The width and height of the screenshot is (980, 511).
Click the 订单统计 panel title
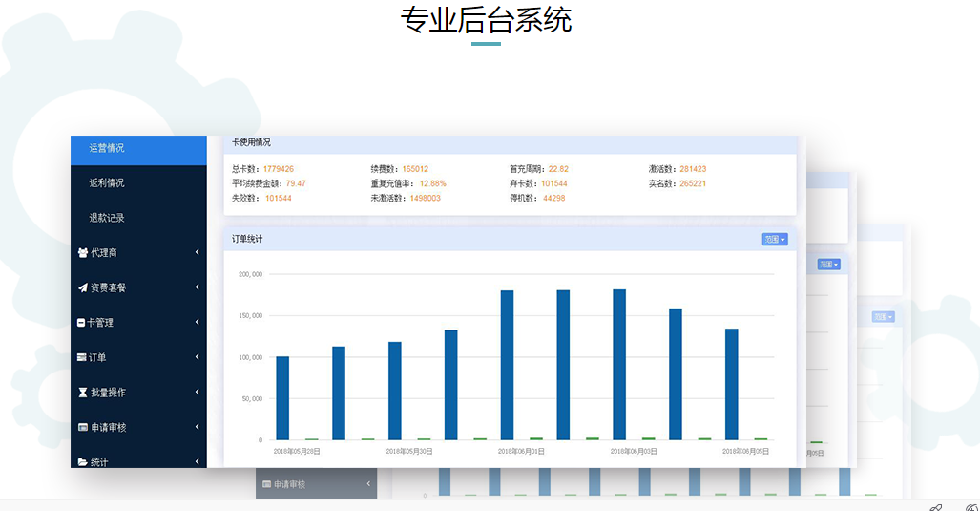(x=247, y=239)
